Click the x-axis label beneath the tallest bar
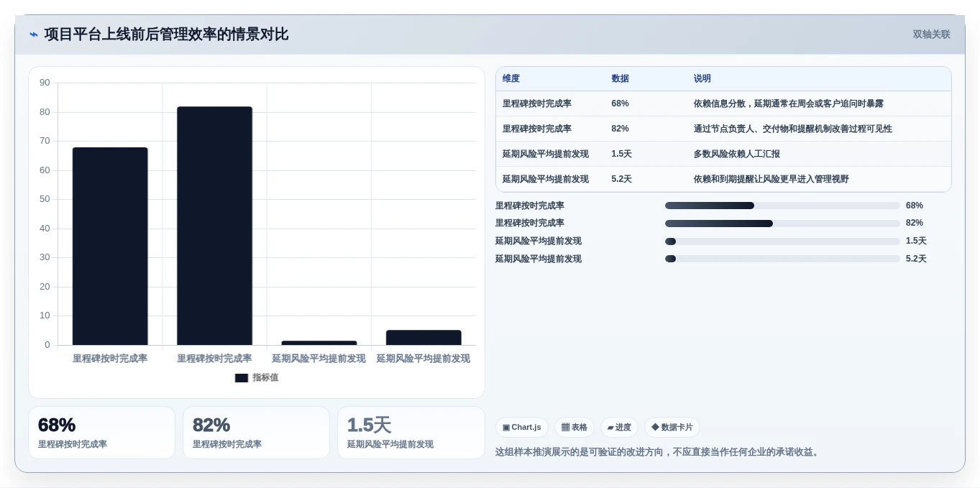The image size is (980, 488). pos(214,358)
